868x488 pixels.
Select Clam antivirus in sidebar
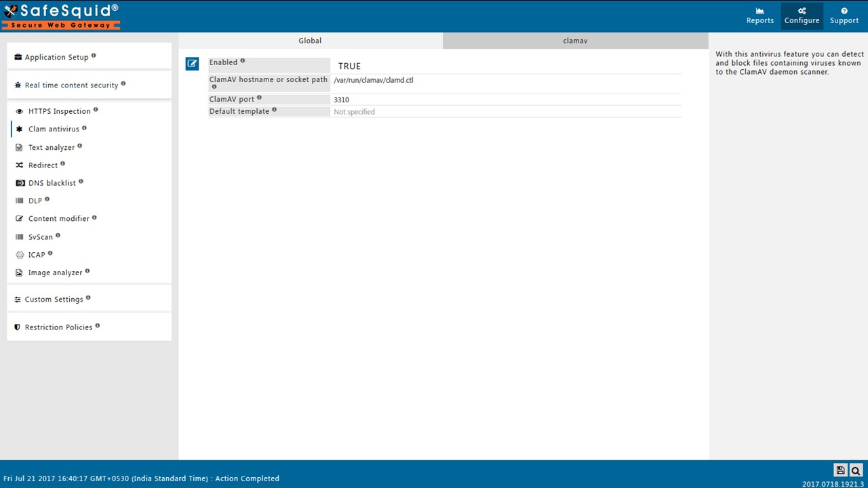54,129
